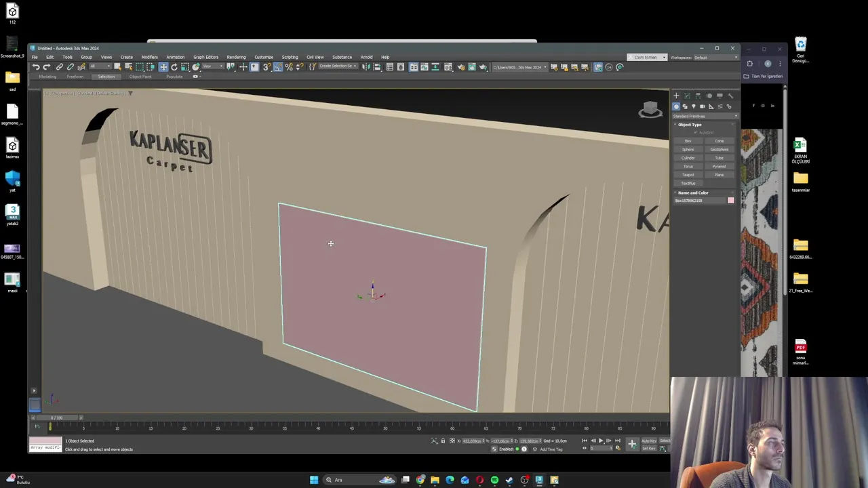Click the Sphere primitive button
This screenshot has width=868, height=488.
click(x=688, y=149)
